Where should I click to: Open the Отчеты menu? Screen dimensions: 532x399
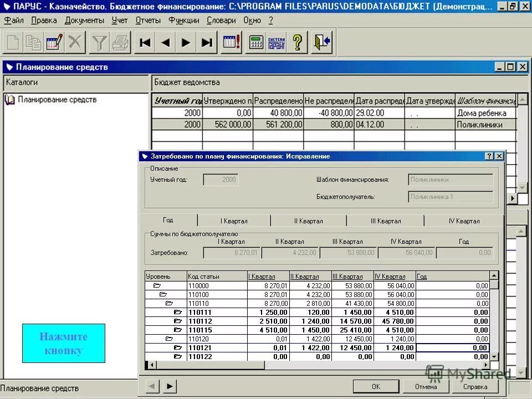click(148, 21)
